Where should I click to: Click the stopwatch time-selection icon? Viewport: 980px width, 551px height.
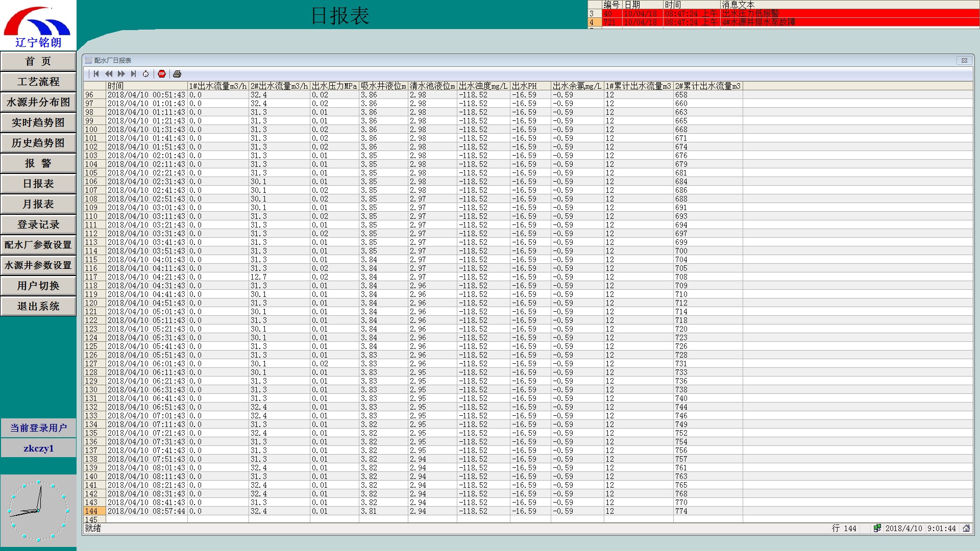pyautogui.click(x=146, y=74)
